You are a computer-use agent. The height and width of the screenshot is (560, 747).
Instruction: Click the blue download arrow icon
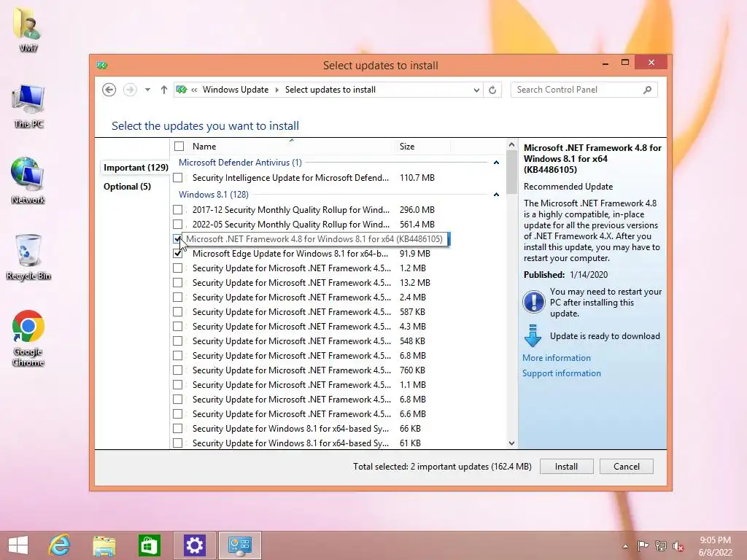coord(533,335)
